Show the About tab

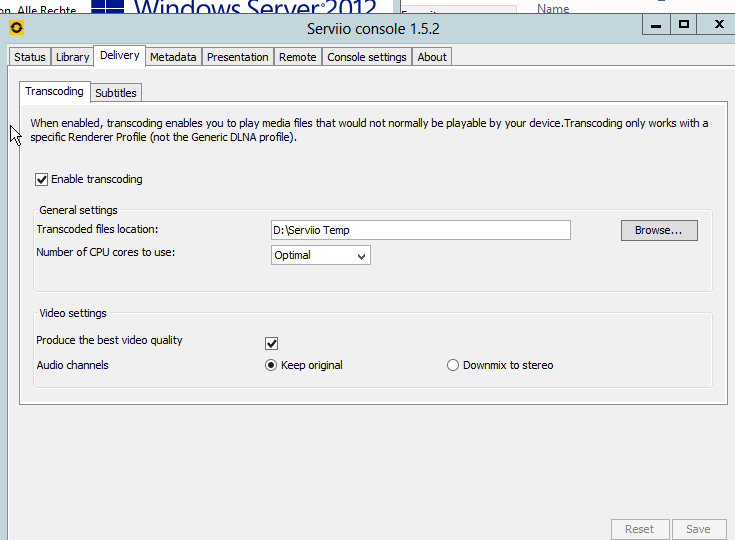(432, 57)
